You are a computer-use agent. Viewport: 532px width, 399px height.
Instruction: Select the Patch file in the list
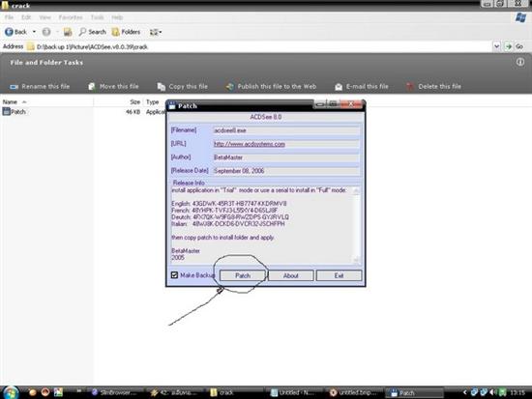click(14, 111)
